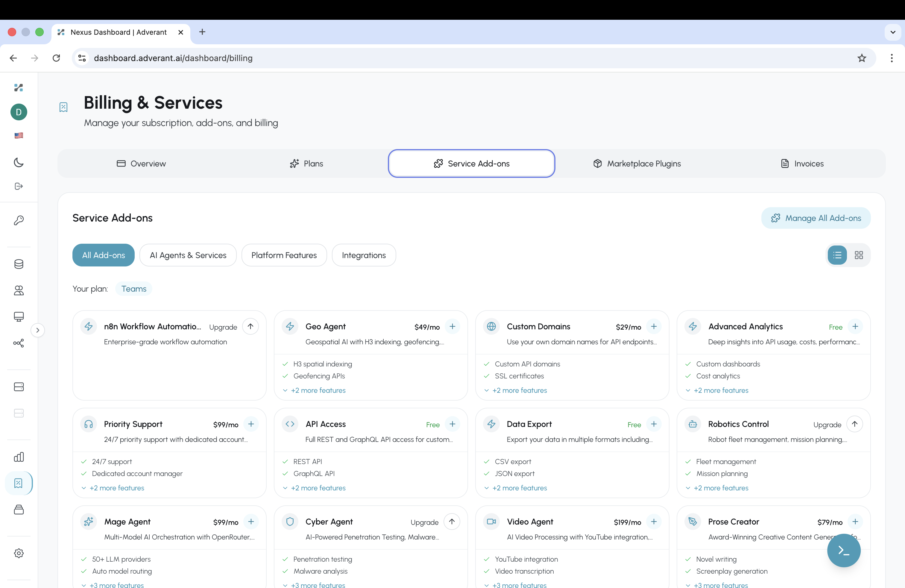Image resolution: width=905 pixels, height=588 pixels.
Task: Expand more features under Geo Agent
Action: coord(318,390)
